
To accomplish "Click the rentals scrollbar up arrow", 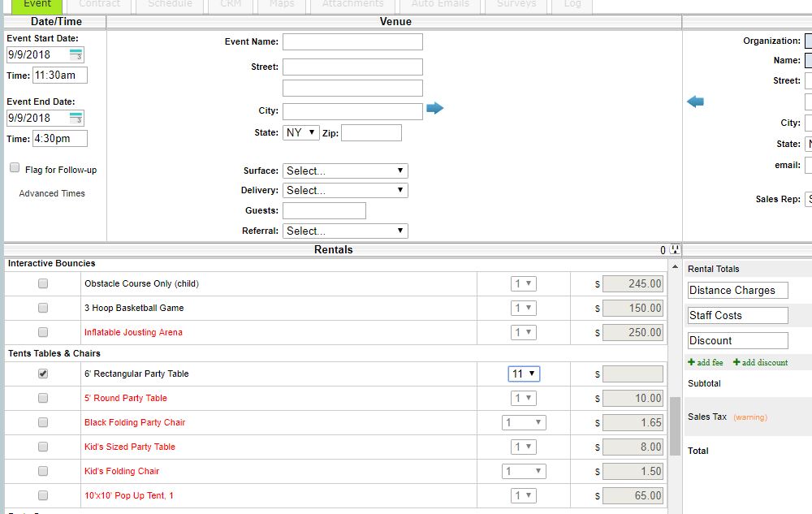I will tap(675, 266).
